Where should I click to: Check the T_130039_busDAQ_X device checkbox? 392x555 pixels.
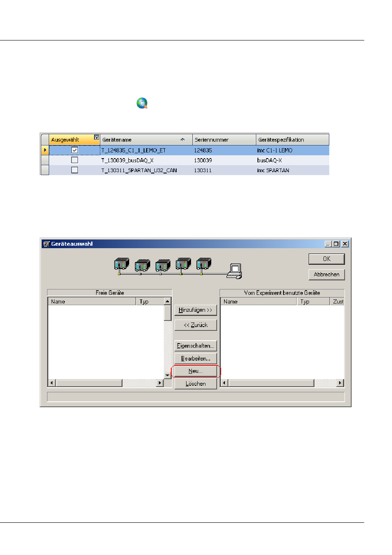coord(75,160)
